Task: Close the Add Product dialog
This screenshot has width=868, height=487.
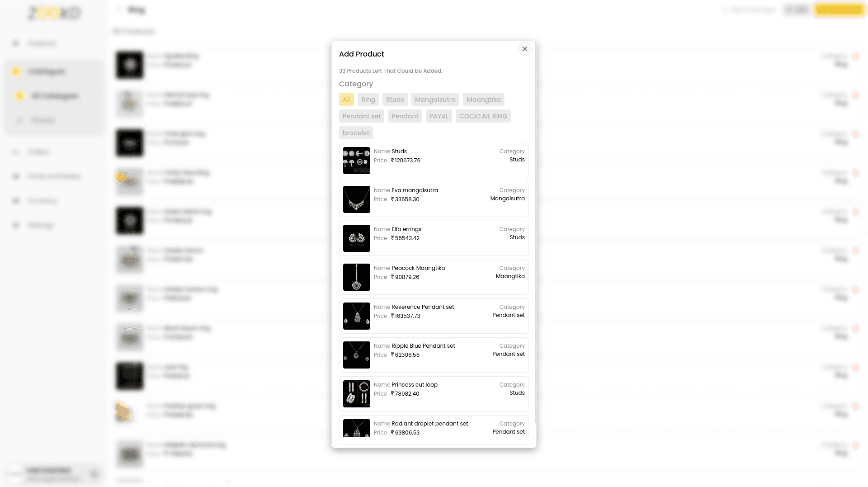Action: pos(524,49)
